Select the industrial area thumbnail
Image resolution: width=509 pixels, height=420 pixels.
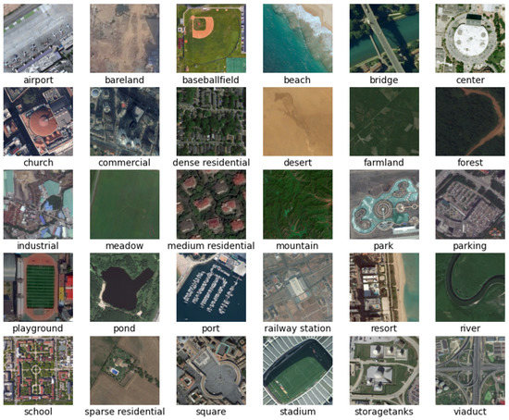[38, 204]
